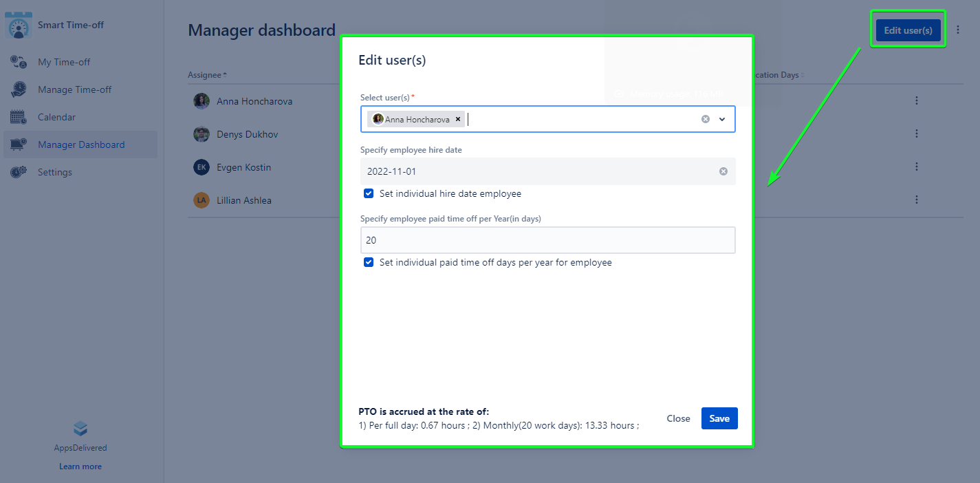This screenshot has height=483, width=980.
Task: Toggle individual paid time off days checkbox
Action: [x=369, y=263]
